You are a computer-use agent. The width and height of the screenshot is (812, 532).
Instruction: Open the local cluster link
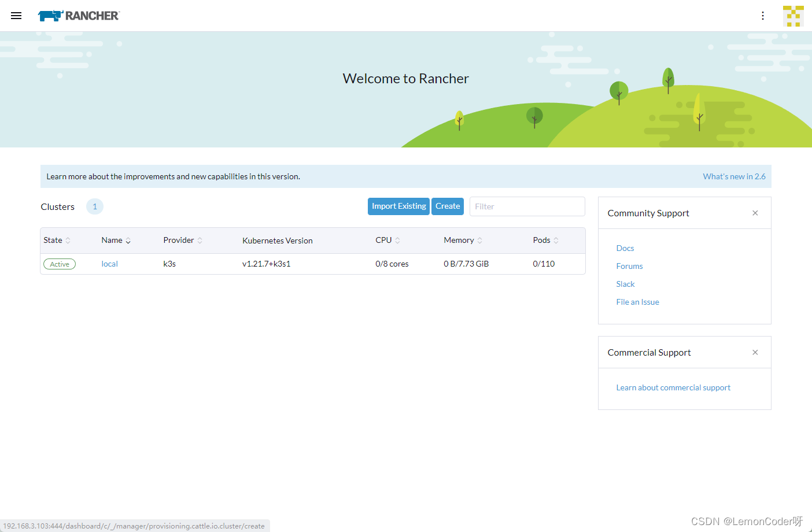tap(109, 264)
